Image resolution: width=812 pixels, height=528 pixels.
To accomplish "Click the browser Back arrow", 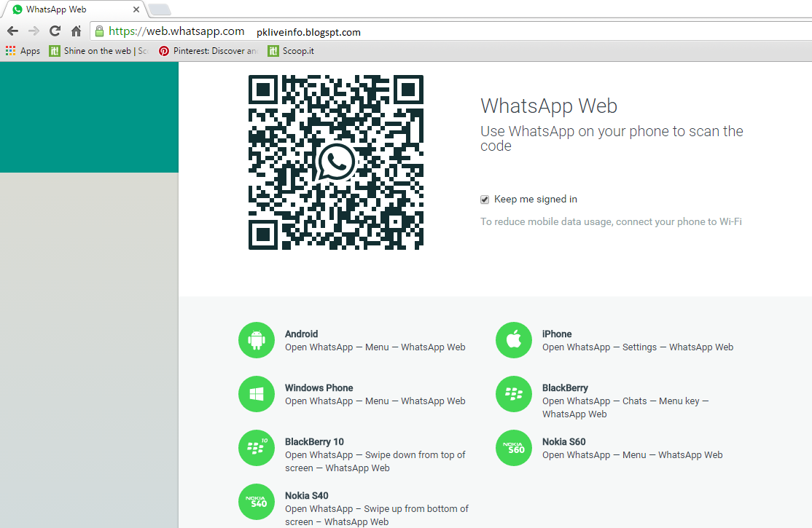I will point(13,31).
